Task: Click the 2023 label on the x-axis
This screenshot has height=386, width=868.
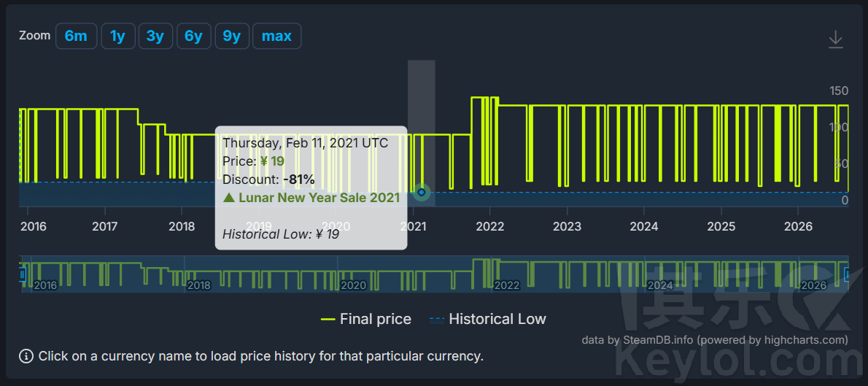Action: point(566,226)
